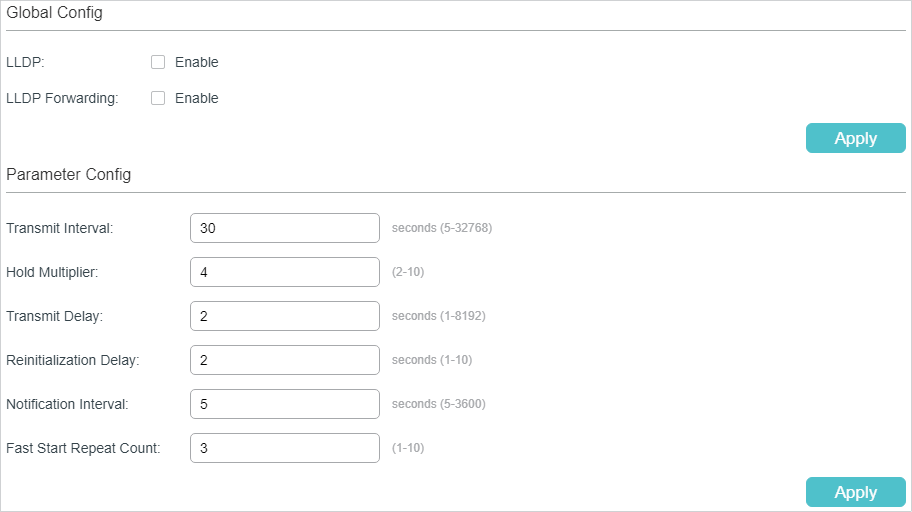Enable the LLDP checkbox

pos(158,62)
